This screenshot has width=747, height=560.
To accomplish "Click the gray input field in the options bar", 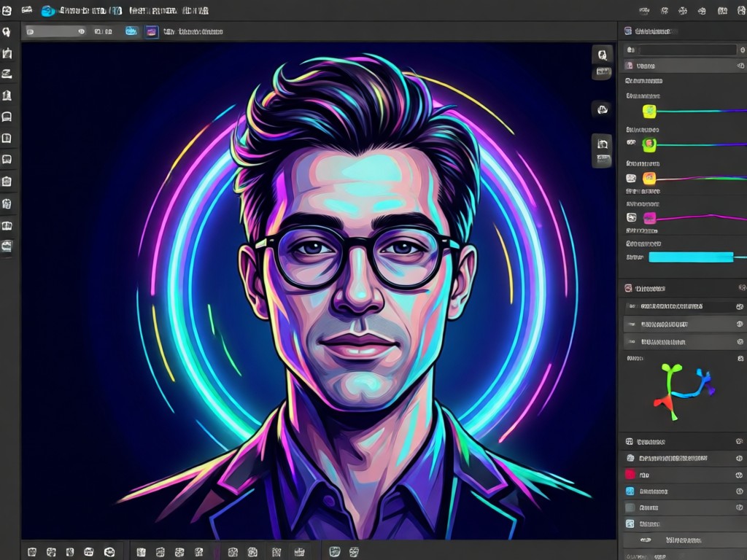I will point(55,31).
